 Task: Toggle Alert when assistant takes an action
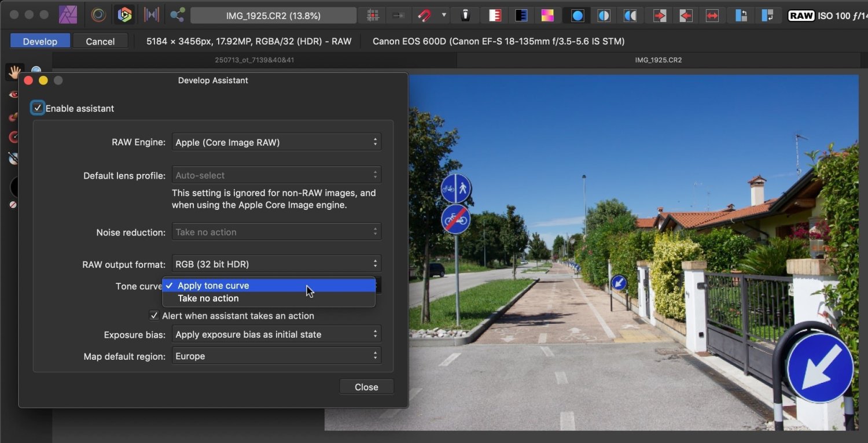click(154, 316)
